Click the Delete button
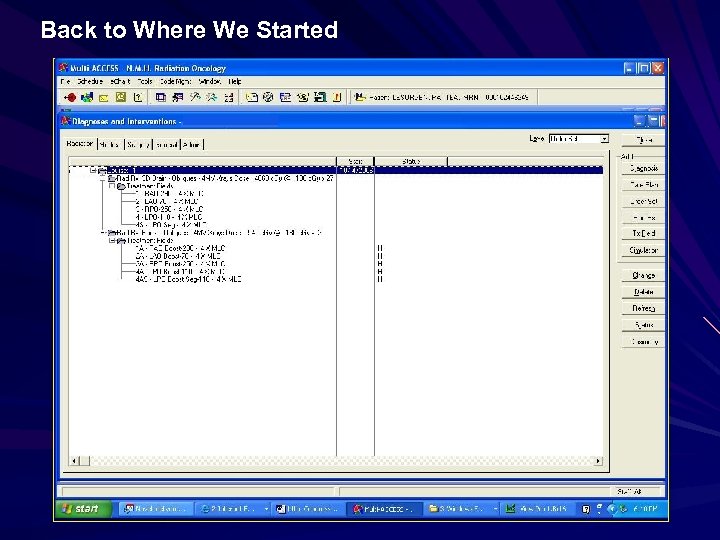Viewport: 720px width, 540px height. coord(643,292)
